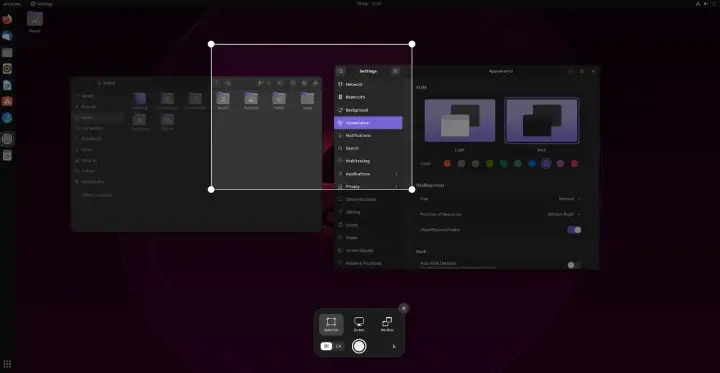This screenshot has height=373, width=720.
Task: Launch Rhythmbox from the dock
Action: 7,69
